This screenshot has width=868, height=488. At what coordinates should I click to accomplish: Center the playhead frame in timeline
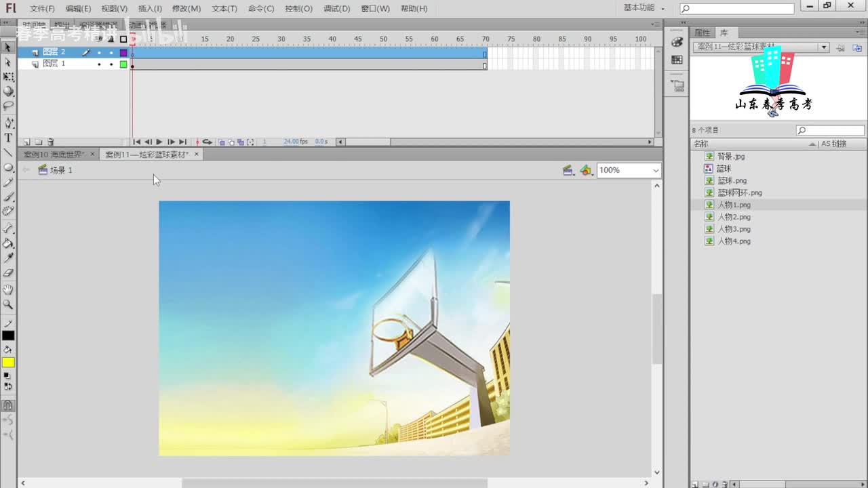197,142
